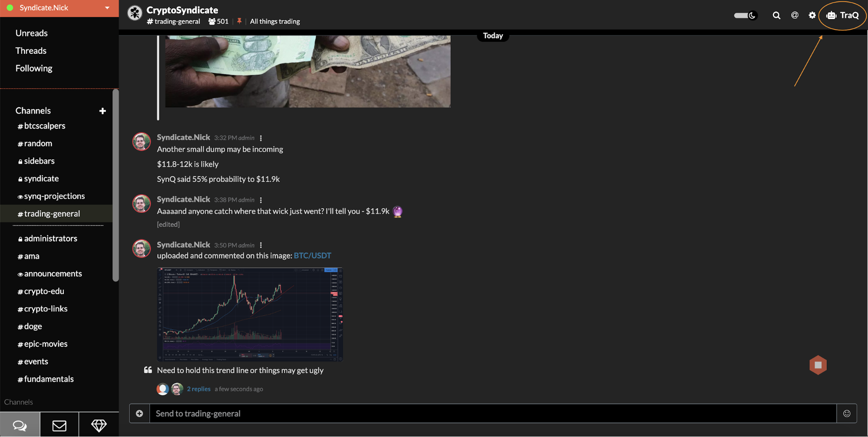
Task: Toggle the dark mode moon switch
Action: 746,15
